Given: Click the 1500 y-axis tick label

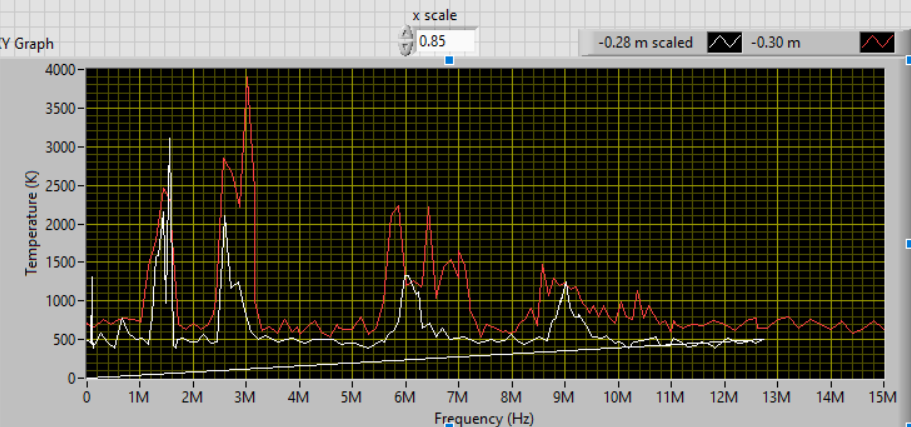Looking at the screenshot, I should point(60,263).
